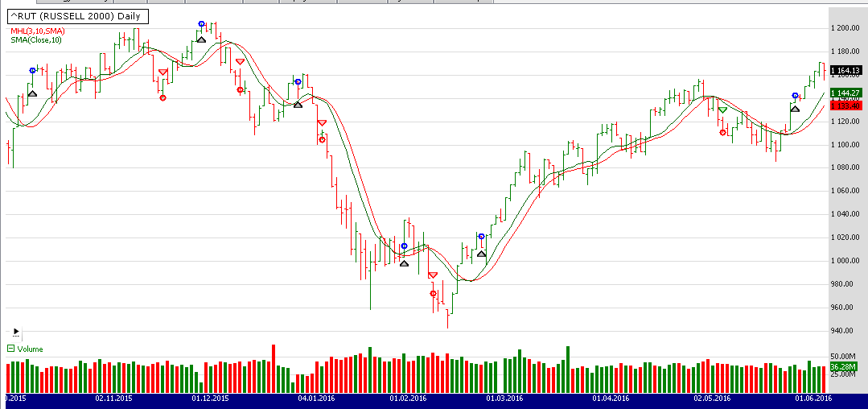
Task: Select the SMA(Close,10) indicator label
Action: click(x=35, y=40)
